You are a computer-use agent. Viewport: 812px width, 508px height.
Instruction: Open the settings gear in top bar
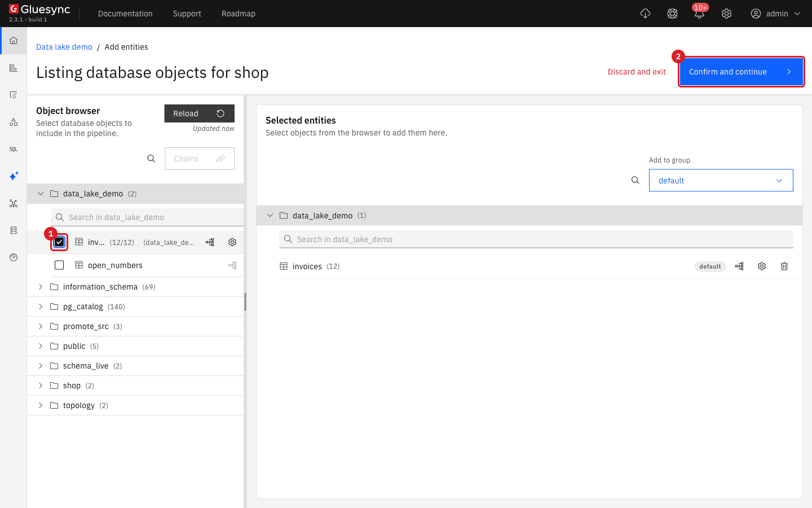pyautogui.click(x=726, y=14)
